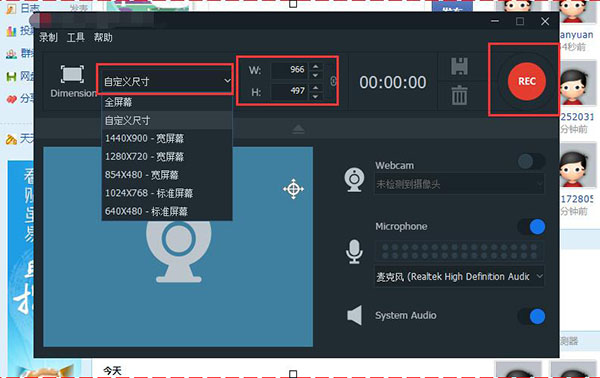
Task: Choose 1280X720 - 宽屏幕 option
Action: coord(167,156)
